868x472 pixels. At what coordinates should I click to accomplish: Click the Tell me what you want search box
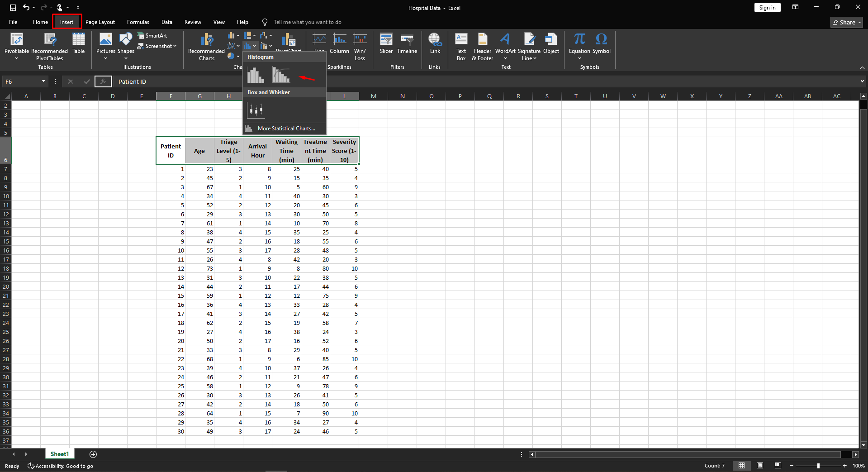click(308, 22)
